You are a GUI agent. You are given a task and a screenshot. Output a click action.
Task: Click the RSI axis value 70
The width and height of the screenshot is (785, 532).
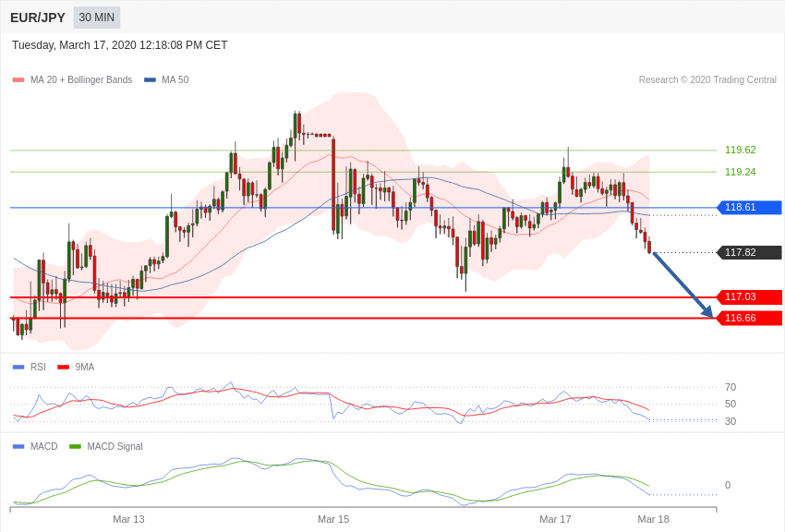click(731, 387)
